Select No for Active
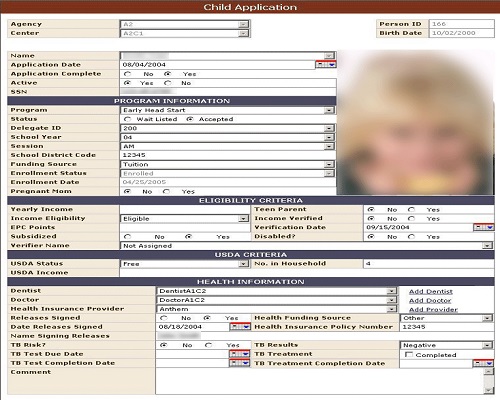 click(168, 83)
